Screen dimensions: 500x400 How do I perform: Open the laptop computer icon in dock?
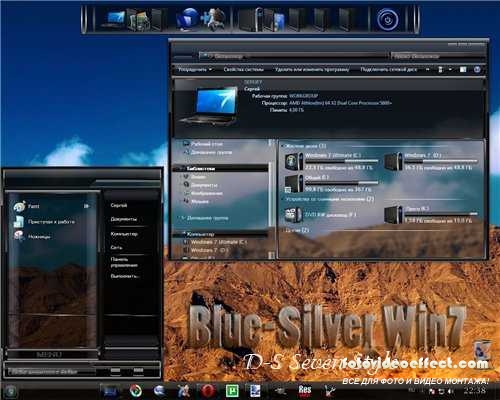point(114,19)
